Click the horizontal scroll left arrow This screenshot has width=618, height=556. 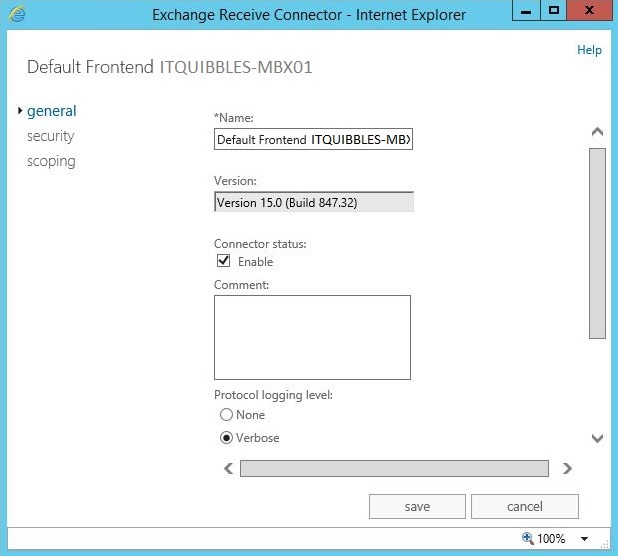tap(229, 469)
